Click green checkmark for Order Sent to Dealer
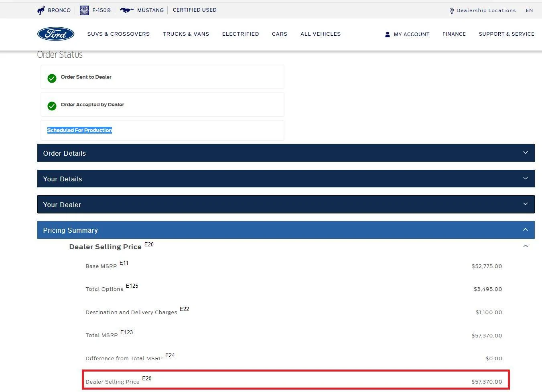The width and height of the screenshot is (542, 392). pos(52,78)
